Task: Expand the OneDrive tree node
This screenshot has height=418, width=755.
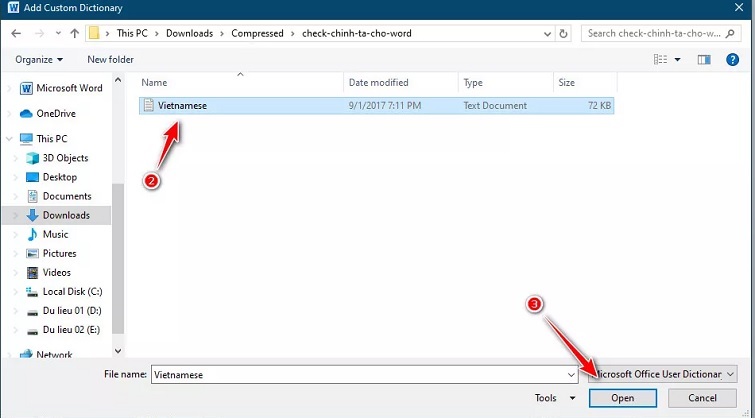Action: pyautogui.click(x=10, y=113)
